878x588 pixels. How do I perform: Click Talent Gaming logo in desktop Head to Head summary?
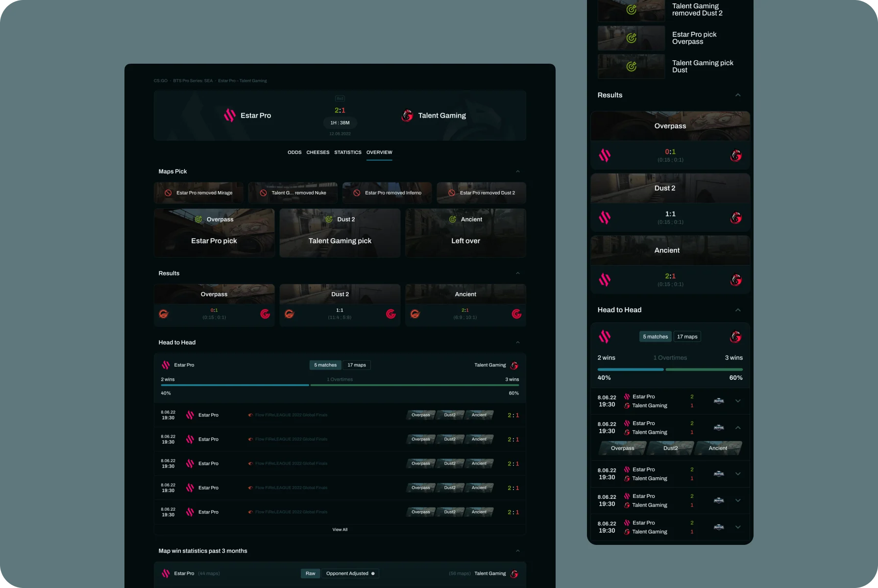514,366
